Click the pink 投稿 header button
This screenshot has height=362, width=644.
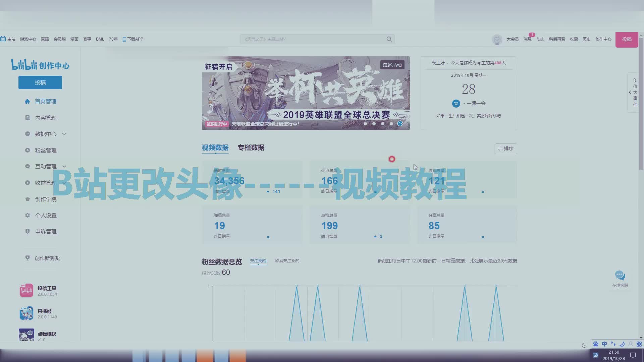coord(627,40)
